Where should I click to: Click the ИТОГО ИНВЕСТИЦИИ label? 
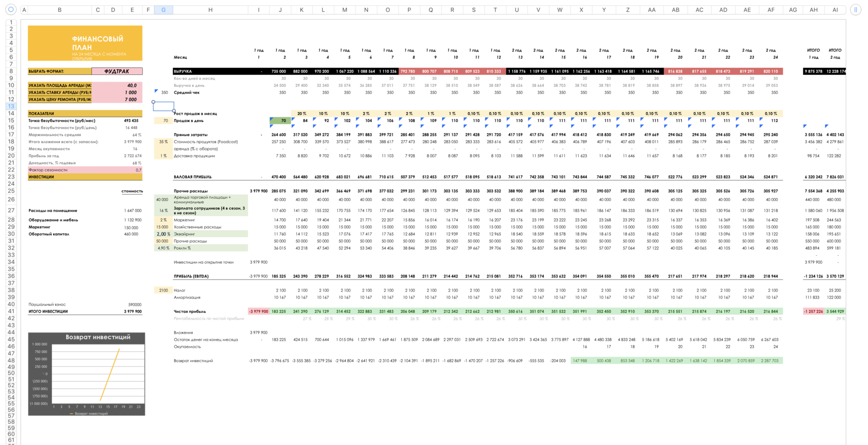point(48,312)
